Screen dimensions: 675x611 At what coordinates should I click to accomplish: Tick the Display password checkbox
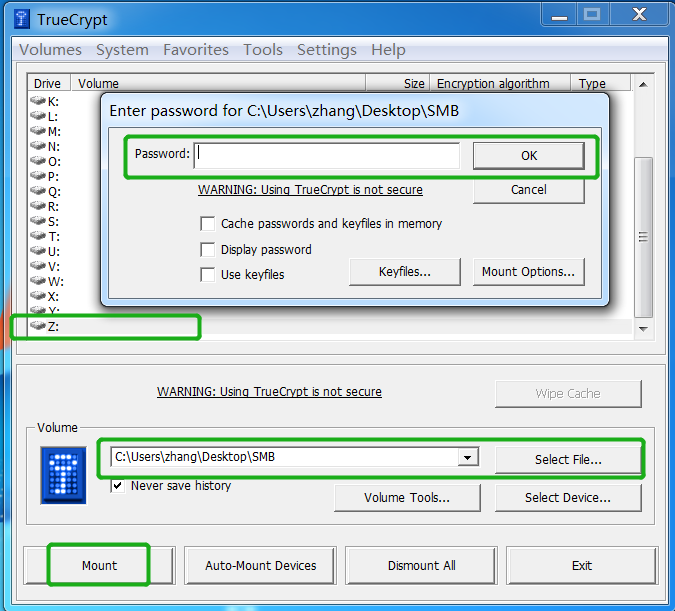point(207,249)
